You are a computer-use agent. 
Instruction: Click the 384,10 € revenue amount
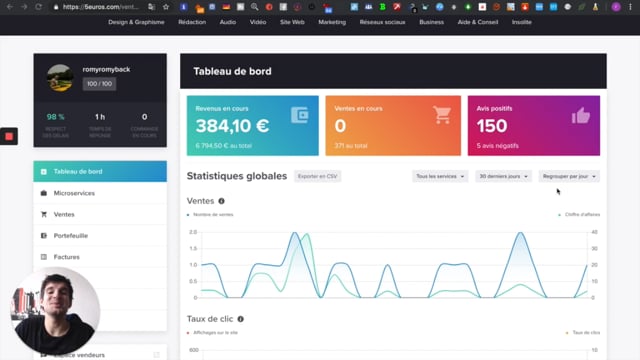point(232,126)
